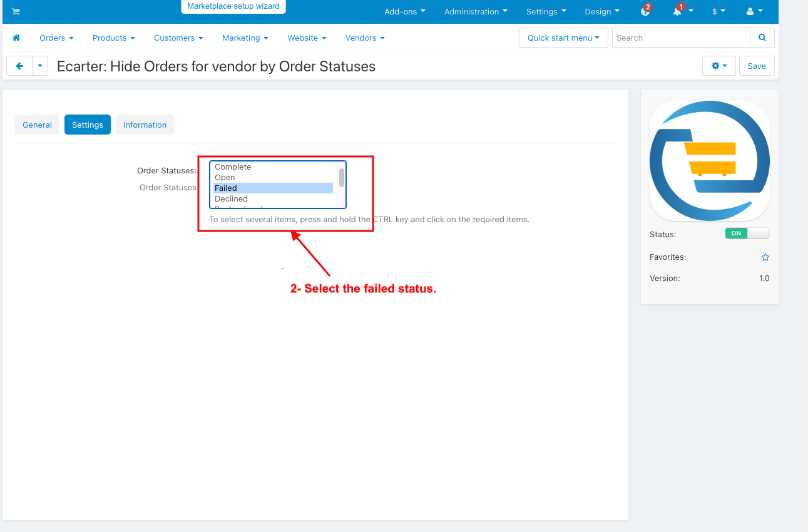This screenshot has height=532, width=808.
Task: Expand the Marketing menu
Action: pos(245,38)
